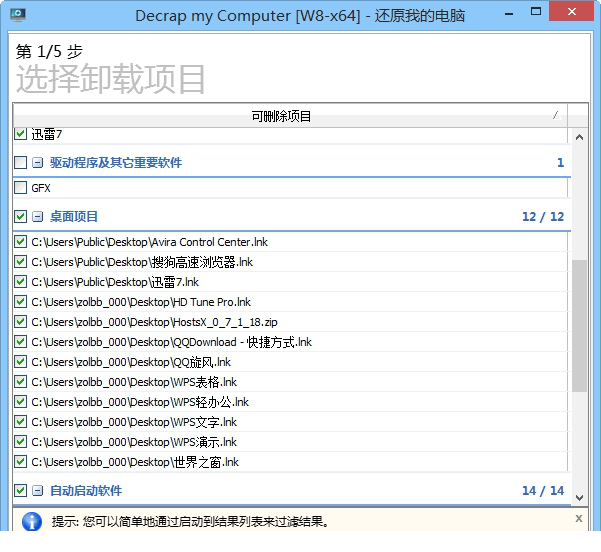Uncheck WPS表格.lnk checkbox
This screenshot has width=601, height=552.
pyautogui.click(x=20, y=382)
